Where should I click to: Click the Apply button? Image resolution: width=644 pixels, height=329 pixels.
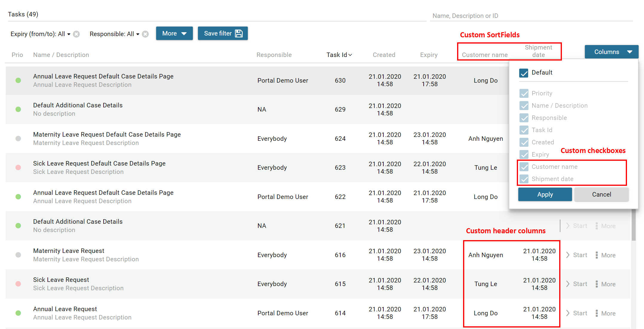click(x=545, y=194)
